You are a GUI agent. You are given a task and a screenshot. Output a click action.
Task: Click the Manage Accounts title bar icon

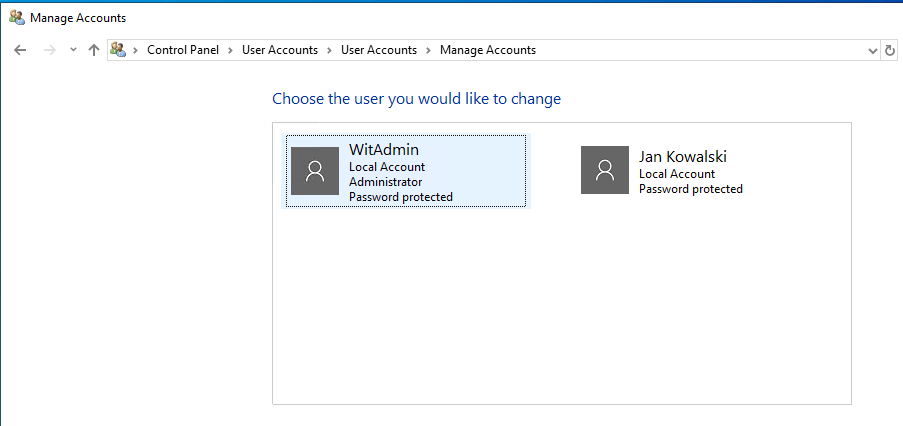16,17
